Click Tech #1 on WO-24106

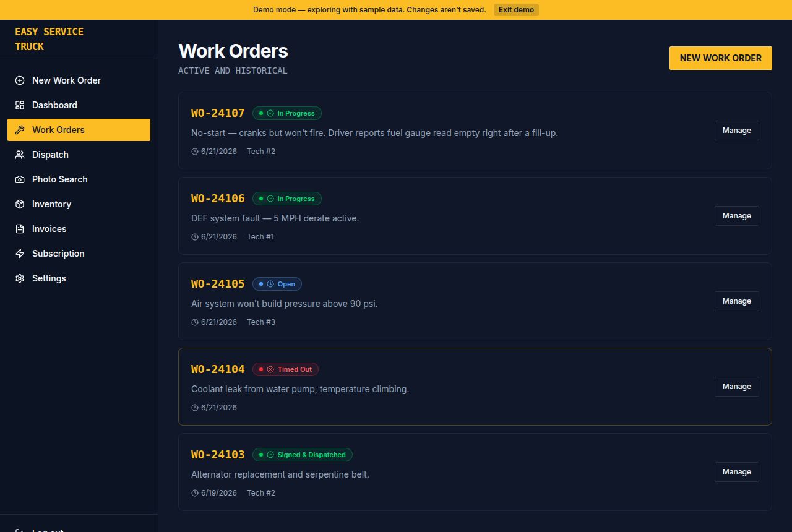(260, 237)
